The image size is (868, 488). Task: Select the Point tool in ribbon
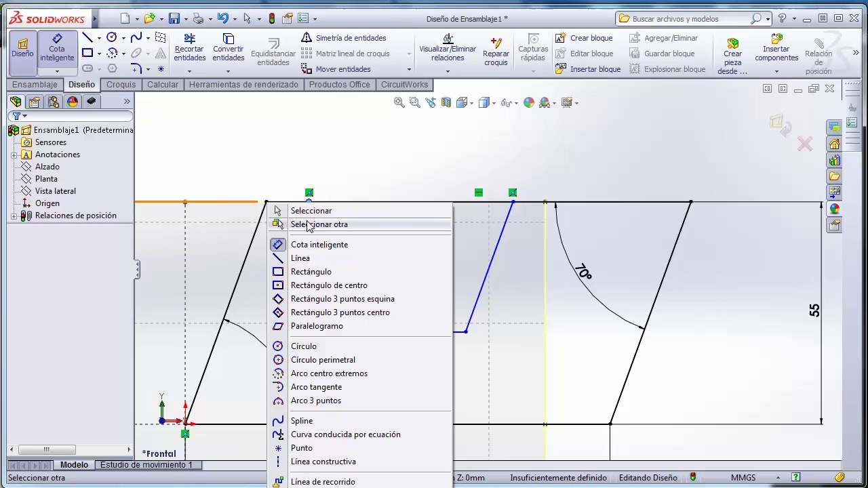pyautogui.click(x=161, y=68)
